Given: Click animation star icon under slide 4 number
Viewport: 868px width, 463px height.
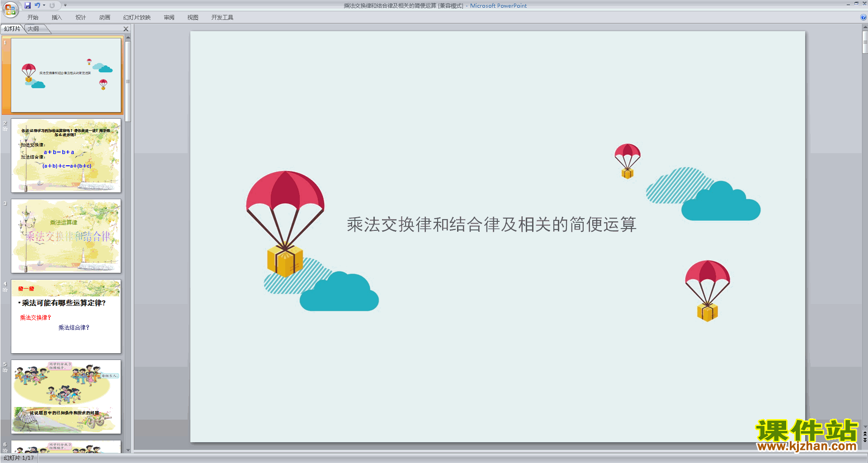Looking at the screenshot, I should coord(5,290).
